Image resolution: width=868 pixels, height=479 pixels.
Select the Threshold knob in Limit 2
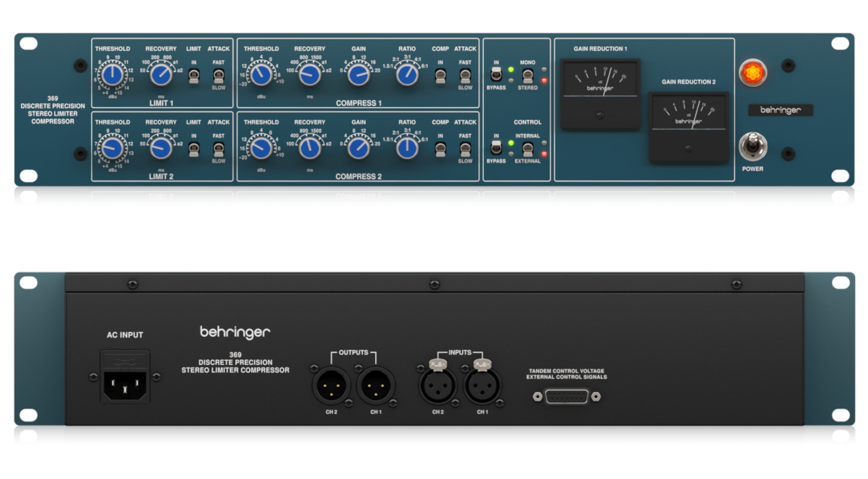112,148
